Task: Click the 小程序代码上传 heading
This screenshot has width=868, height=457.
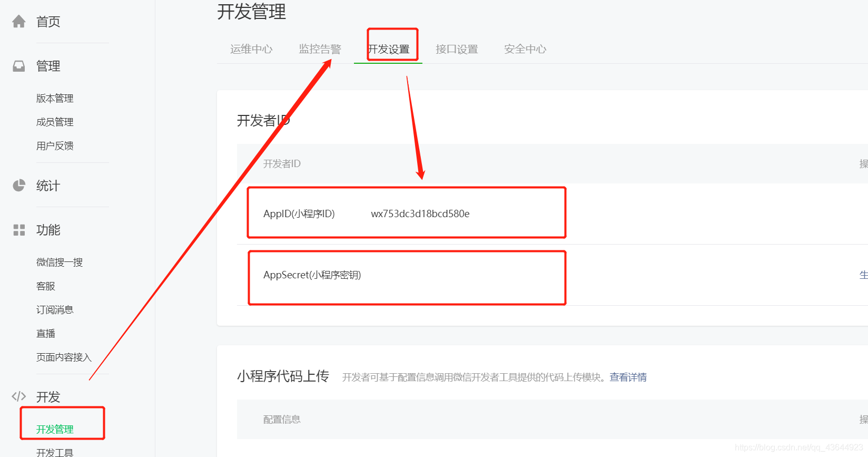Action: (283, 376)
